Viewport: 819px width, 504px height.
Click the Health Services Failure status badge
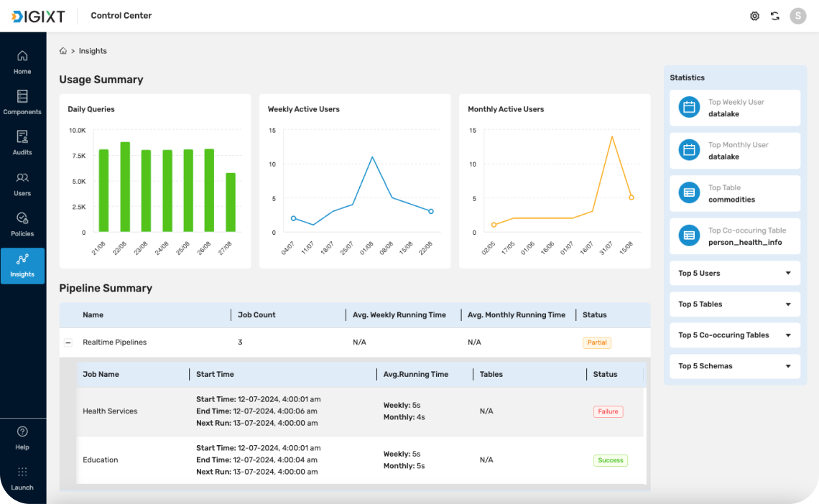point(608,411)
